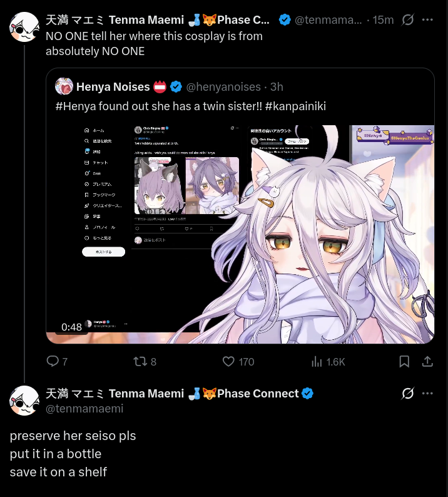Share the post with the upload arrow icon
The image size is (448, 497).
point(427,361)
